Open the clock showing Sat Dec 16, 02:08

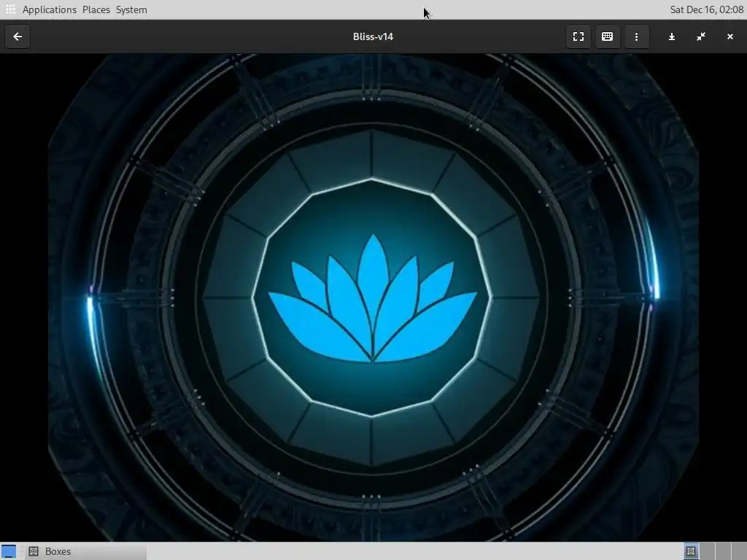(706, 9)
